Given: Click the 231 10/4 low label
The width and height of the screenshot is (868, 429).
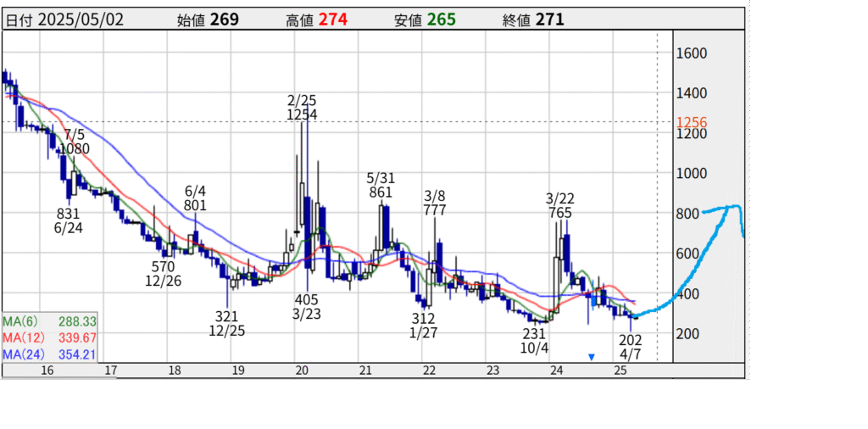Looking at the screenshot, I should 534,342.
